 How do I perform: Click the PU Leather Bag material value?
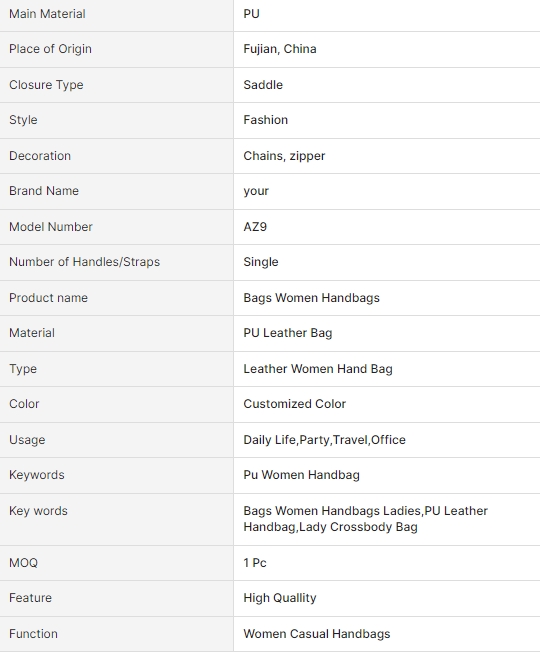point(288,333)
